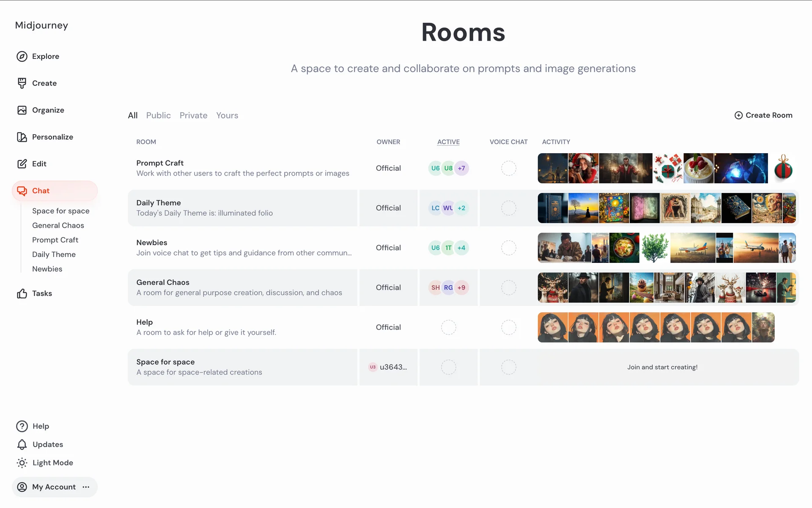The width and height of the screenshot is (812, 508).
Task: Open the Explore compass icon
Action: (x=22, y=56)
